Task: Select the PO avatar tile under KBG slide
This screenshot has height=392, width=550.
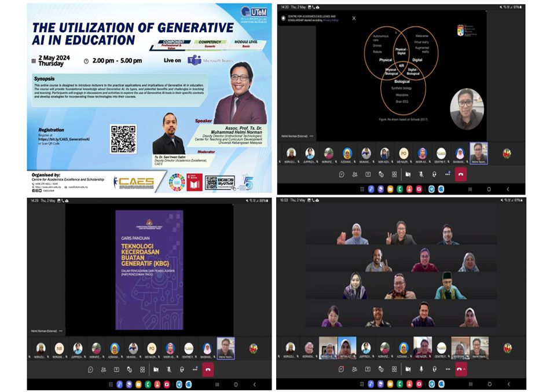Action: coord(152,347)
